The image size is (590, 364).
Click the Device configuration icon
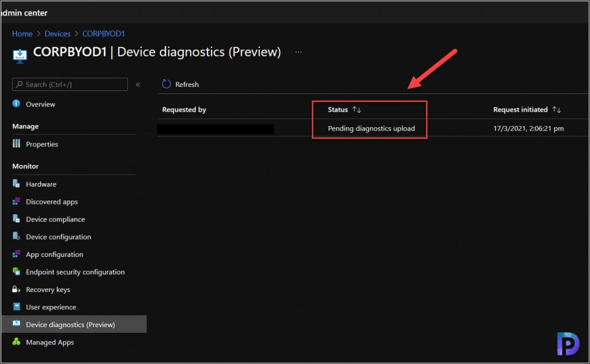click(x=16, y=236)
